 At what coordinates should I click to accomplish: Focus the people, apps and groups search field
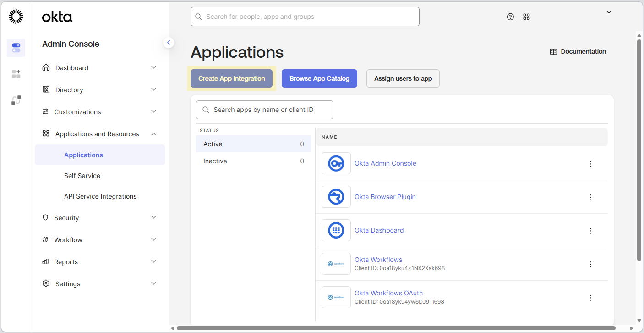pos(305,17)
